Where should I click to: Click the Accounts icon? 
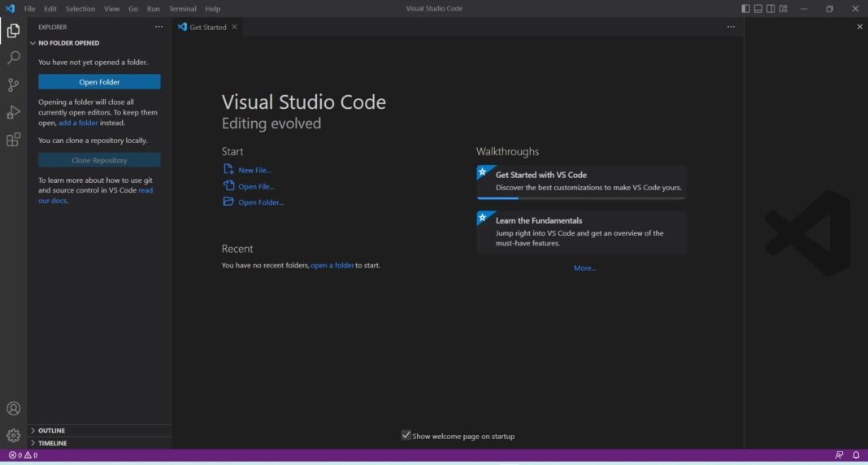click(14, 409)
